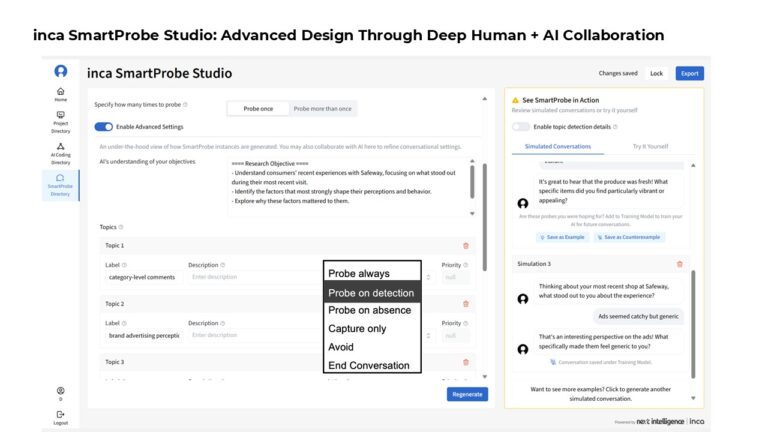
Task: Click info icon beside Topic 2 Description
Action: click(x=223, y=323)
